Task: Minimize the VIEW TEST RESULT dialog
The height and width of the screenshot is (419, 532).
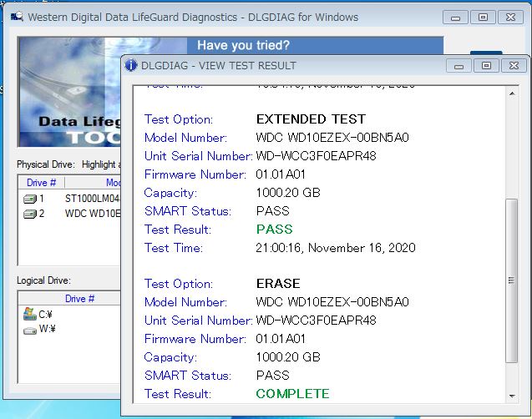Action: (x=459, y=66)
